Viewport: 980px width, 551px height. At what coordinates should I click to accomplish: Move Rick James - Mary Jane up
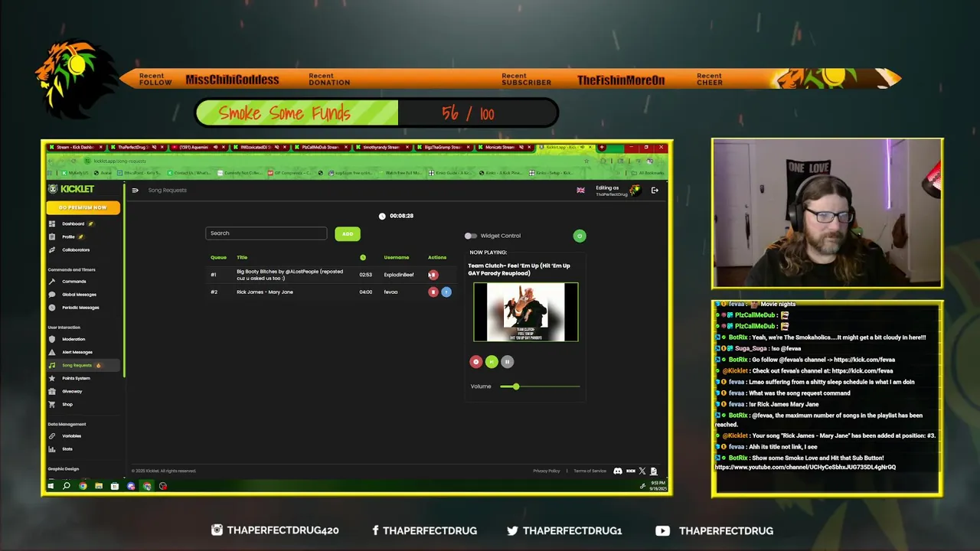click(x=446, y=292)
